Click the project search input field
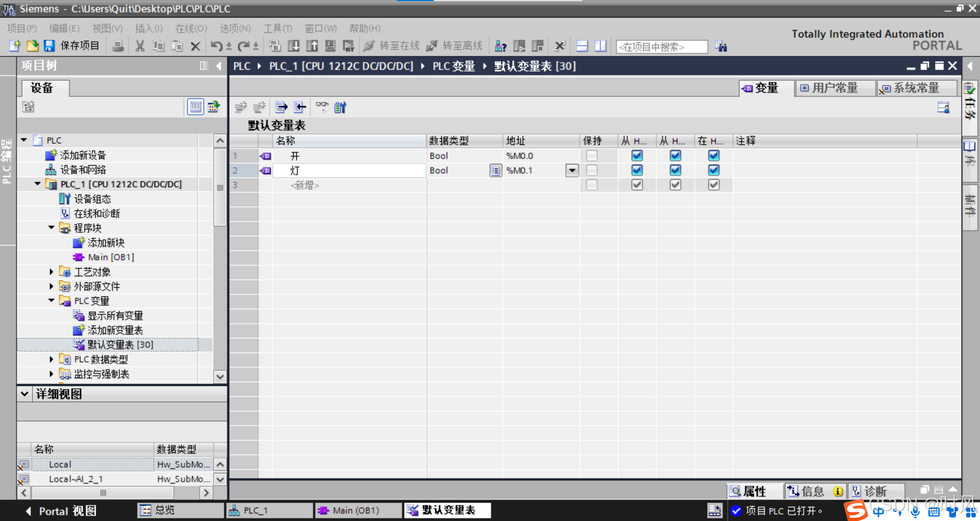980x521 pixels. pos(662,47)
